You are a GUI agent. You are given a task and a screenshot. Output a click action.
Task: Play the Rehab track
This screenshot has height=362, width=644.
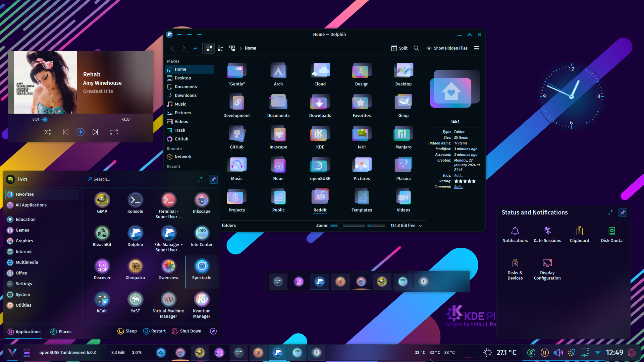pyautogui.click(x=80, y=132)
